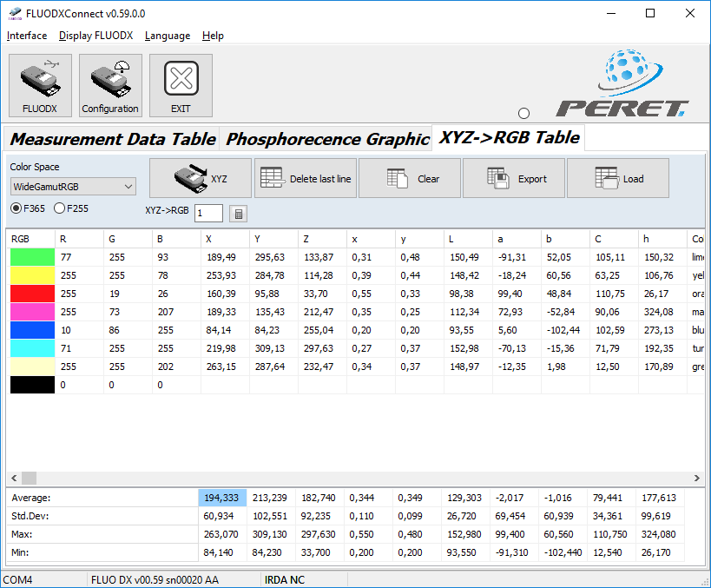Export the table with the Export button
The height and width of the screenshot is (588, 711).
coord(513,178)
